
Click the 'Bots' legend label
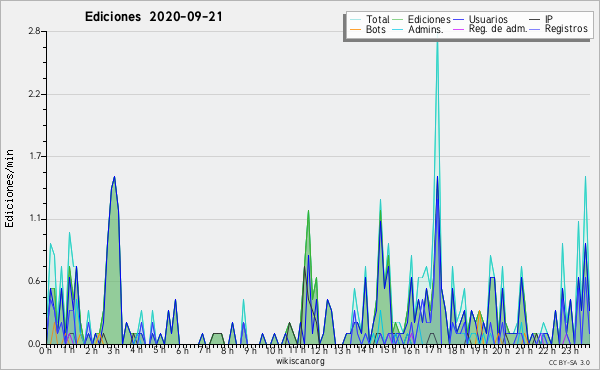pyautogui.click(x=376, y=29)
